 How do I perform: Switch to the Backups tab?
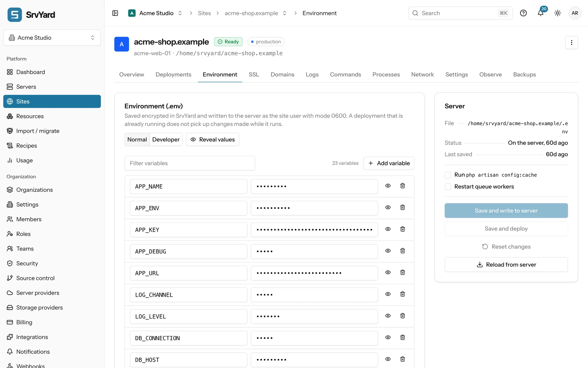[524, 74]
